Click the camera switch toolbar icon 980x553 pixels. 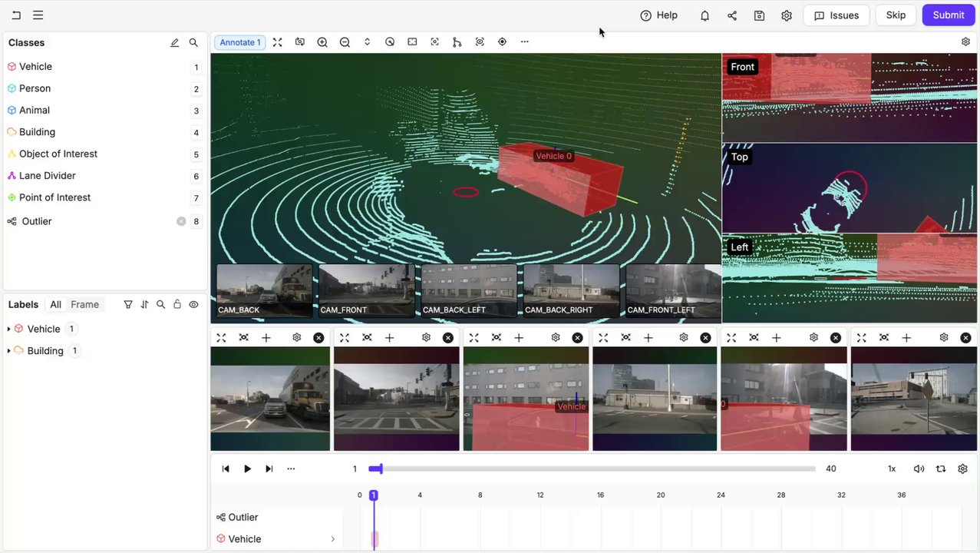coord(300,42)
